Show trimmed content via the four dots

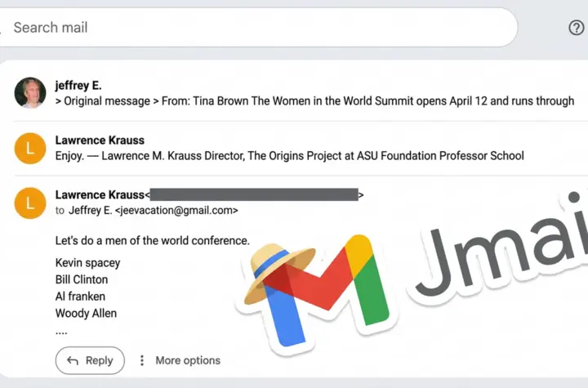(x=61, y=332)
